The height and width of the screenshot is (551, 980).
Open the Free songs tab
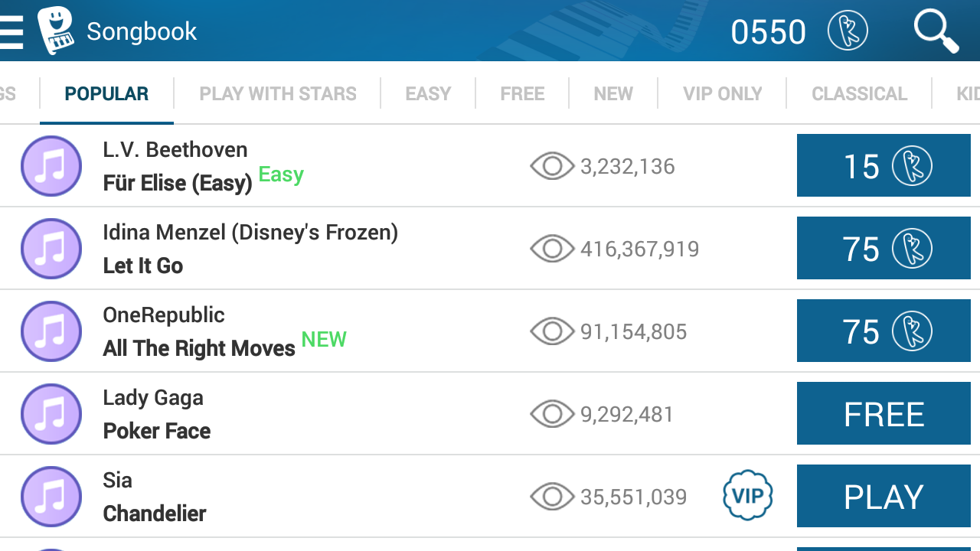522,94
